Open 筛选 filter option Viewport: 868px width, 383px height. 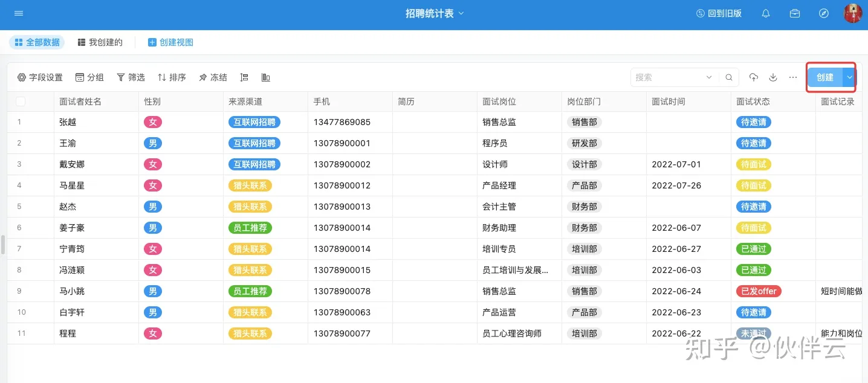[131, 77]
